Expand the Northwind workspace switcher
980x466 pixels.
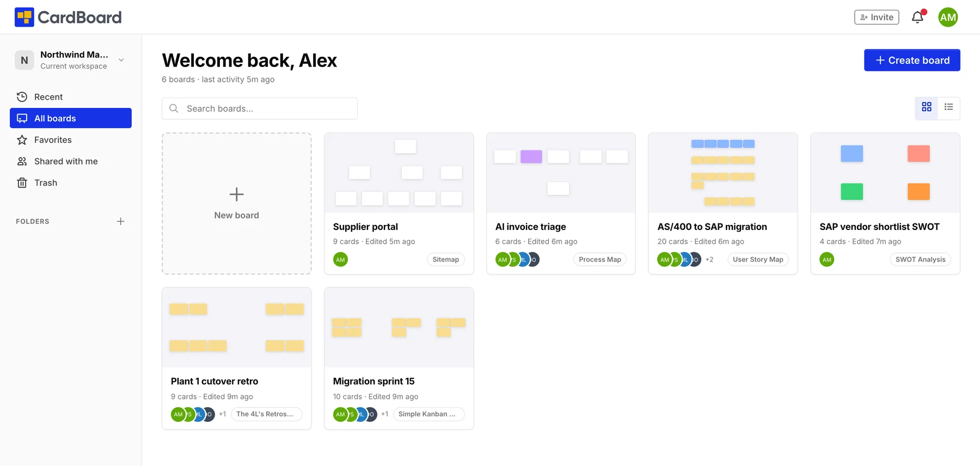point(71,60)
